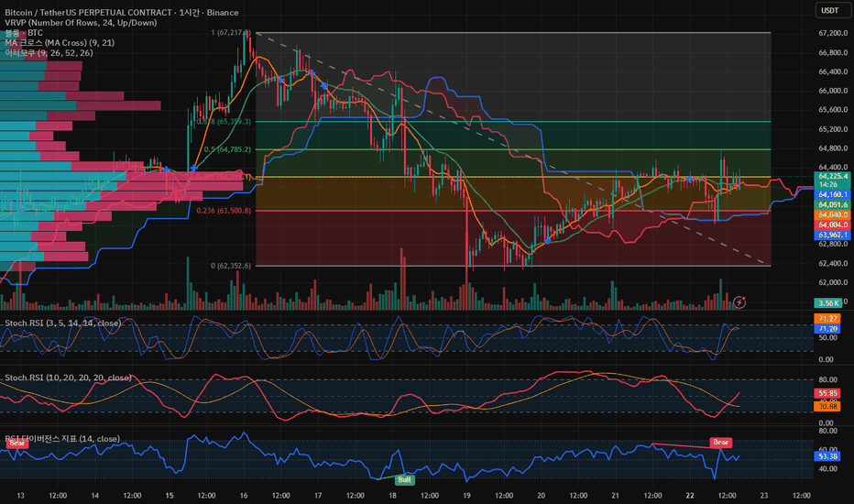Click the Stoch RSI (10, 20, 20, 20, close) legend
854x504 pixels.
click(x=68, y=378)
